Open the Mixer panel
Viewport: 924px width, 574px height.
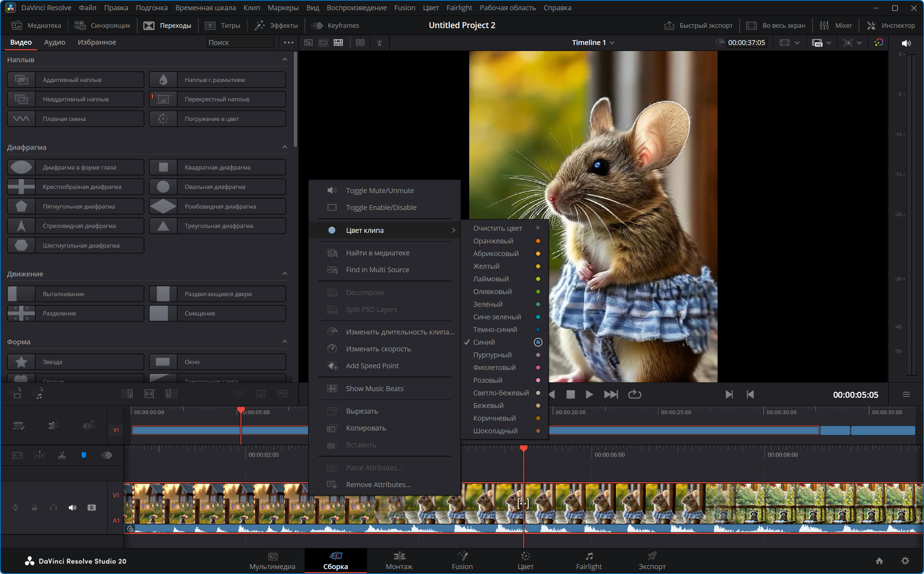point(836,25)
